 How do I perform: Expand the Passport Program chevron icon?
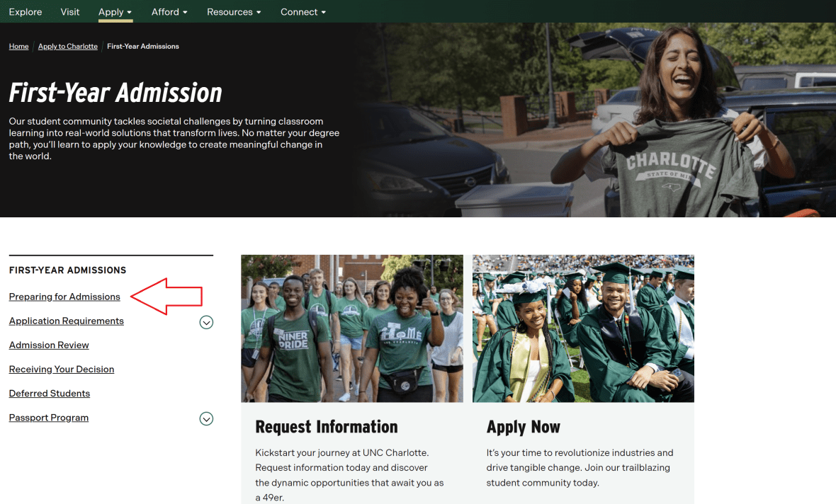206,418
